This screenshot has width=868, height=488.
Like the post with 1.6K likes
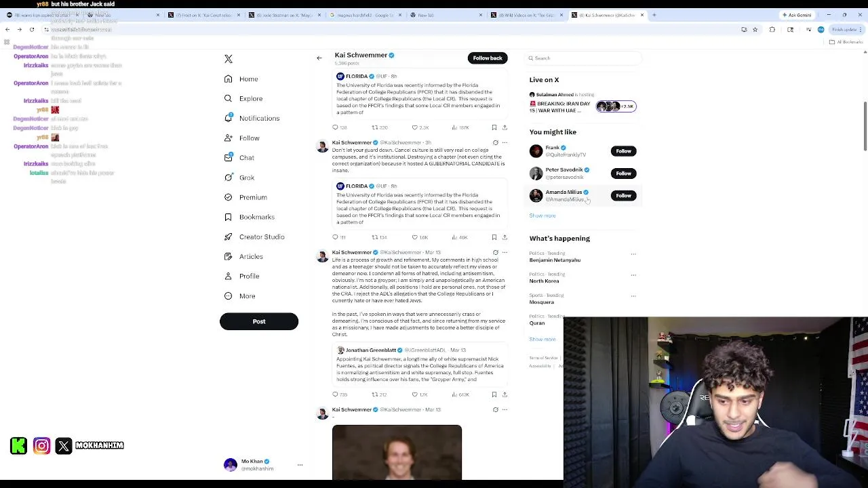(420, 237)
